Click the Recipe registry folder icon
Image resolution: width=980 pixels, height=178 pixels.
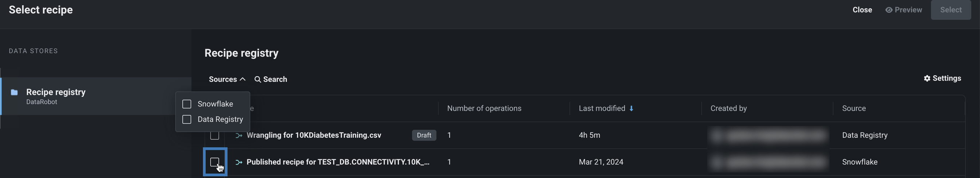[x=15, y=92]
